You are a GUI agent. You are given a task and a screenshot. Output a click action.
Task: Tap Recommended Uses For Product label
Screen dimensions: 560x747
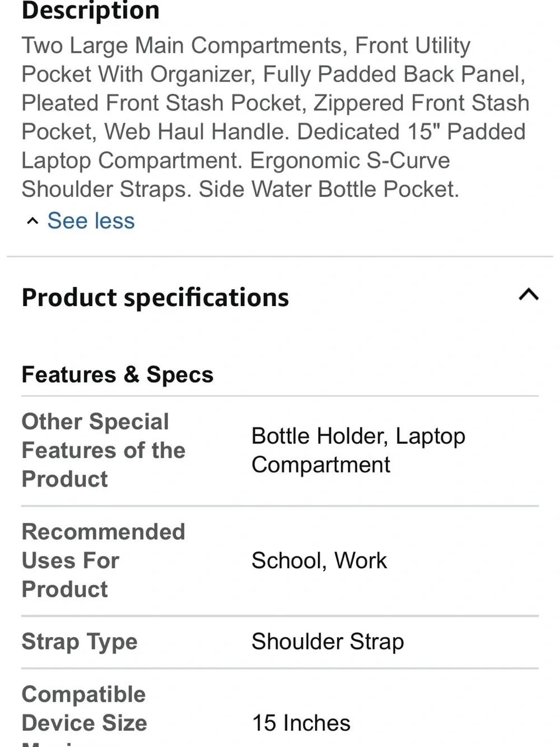104,560
